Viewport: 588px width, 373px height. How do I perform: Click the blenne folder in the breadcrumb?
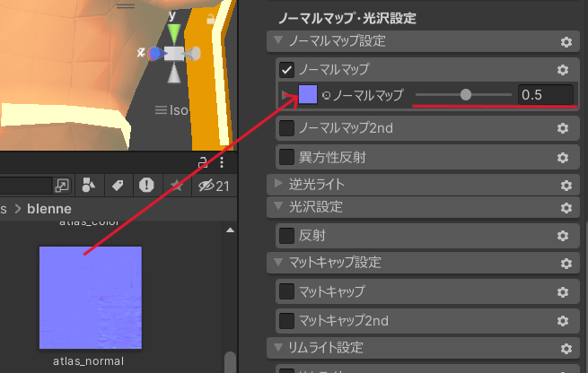(x=48, y=209)
